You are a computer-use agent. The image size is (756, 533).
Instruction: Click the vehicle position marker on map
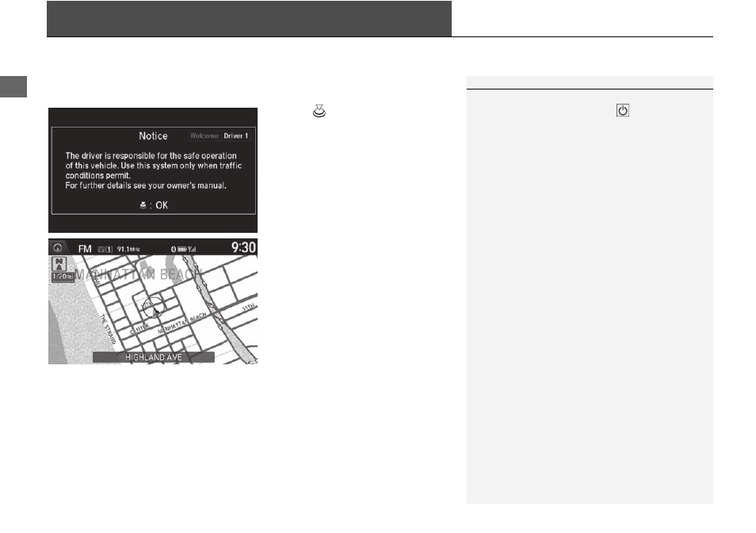[154, 307]
